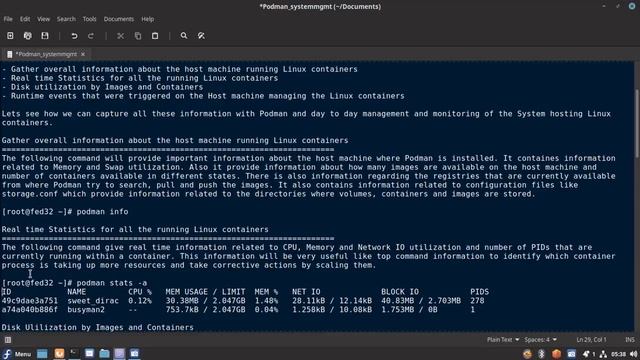This screenshot has height=360, width=640.
Task: Click the 'BLOCK IO' column header text
Action: [400, 292]
